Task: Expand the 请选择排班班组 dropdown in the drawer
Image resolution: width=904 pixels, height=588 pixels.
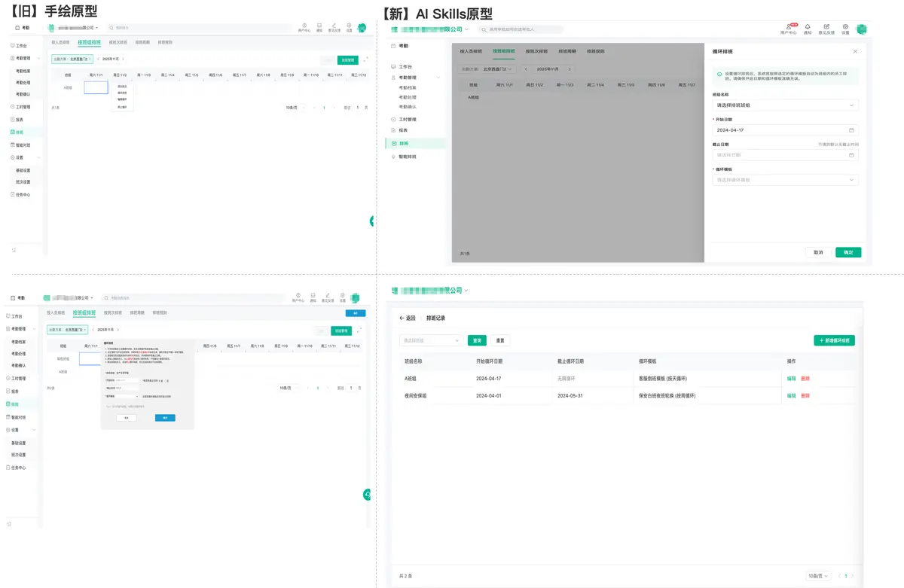Action: coord(851,105)
